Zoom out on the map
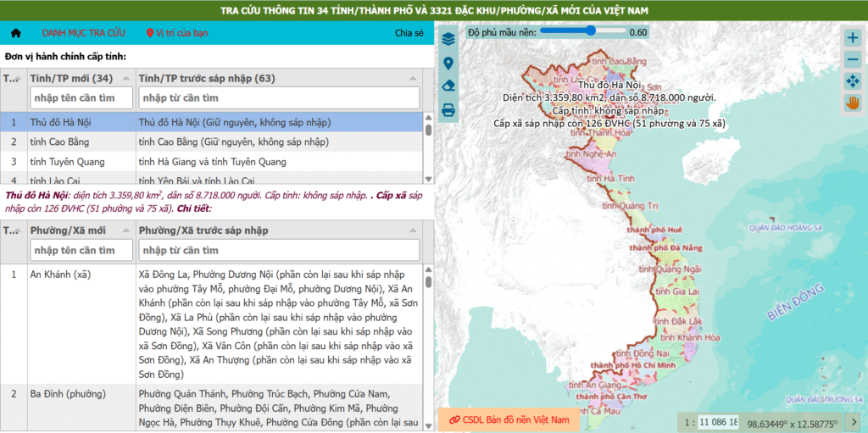 pos(853,59)
